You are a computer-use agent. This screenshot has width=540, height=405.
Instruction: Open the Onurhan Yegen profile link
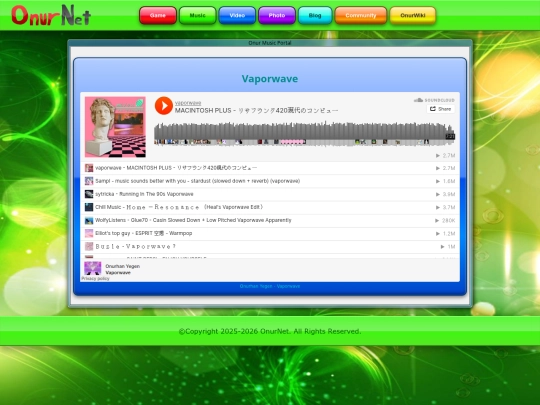(123, 266)
